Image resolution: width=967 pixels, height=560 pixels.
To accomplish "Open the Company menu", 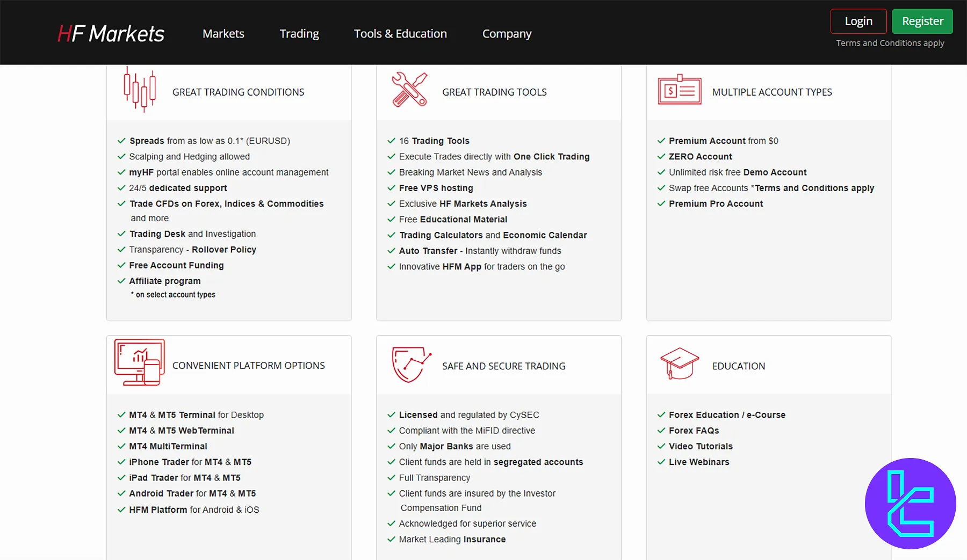I will tap(507, 33).
